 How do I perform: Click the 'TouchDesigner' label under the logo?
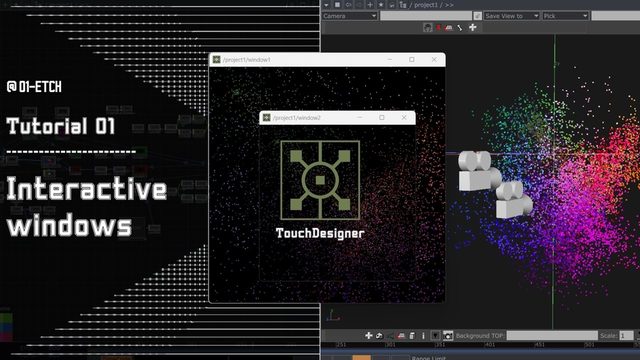click(320, 233)
